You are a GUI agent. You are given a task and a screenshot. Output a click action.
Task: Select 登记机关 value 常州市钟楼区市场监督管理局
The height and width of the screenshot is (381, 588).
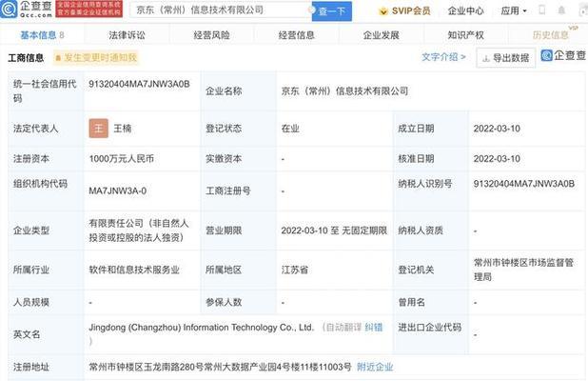coord(524,270)
